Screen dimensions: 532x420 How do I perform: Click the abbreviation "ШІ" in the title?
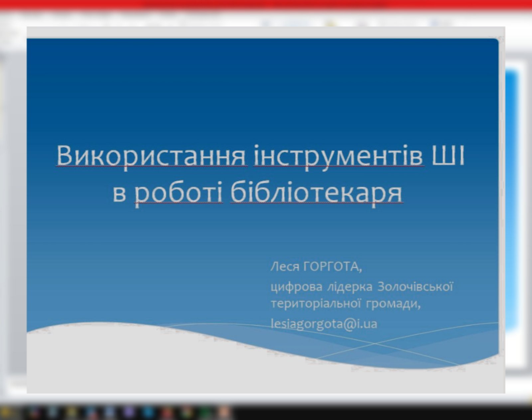[x=448, y=156]
